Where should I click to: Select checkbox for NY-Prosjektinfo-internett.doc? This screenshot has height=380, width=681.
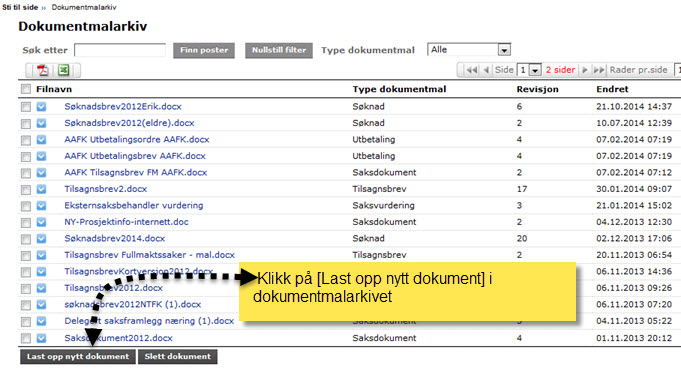[26, 222]
